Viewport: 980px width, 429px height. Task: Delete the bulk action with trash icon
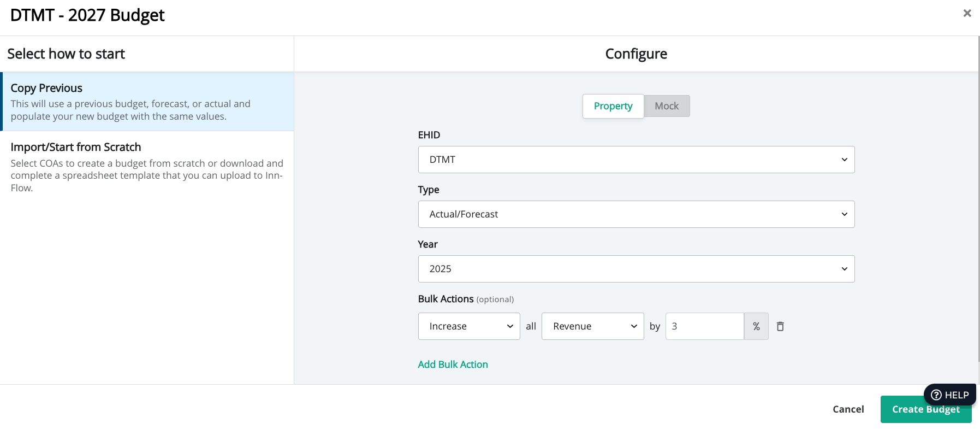point(780,326)
